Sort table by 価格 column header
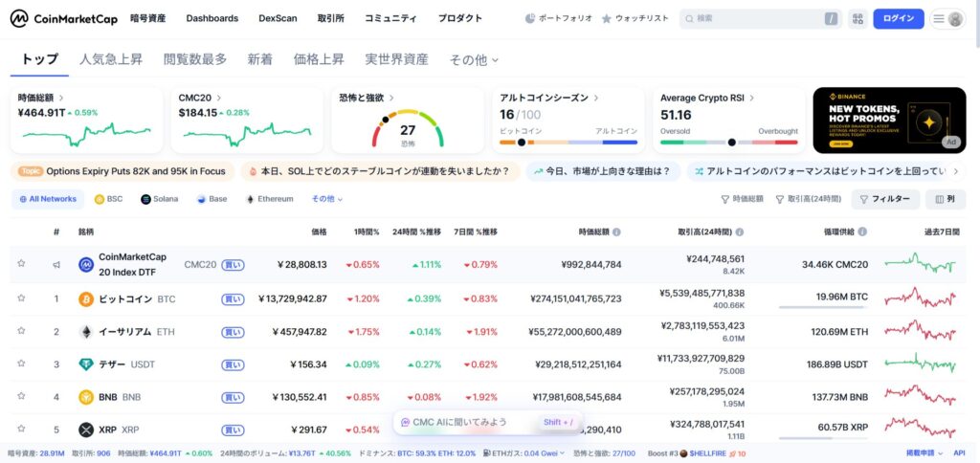This screenshot has width=980, height=463. point(319,231)
